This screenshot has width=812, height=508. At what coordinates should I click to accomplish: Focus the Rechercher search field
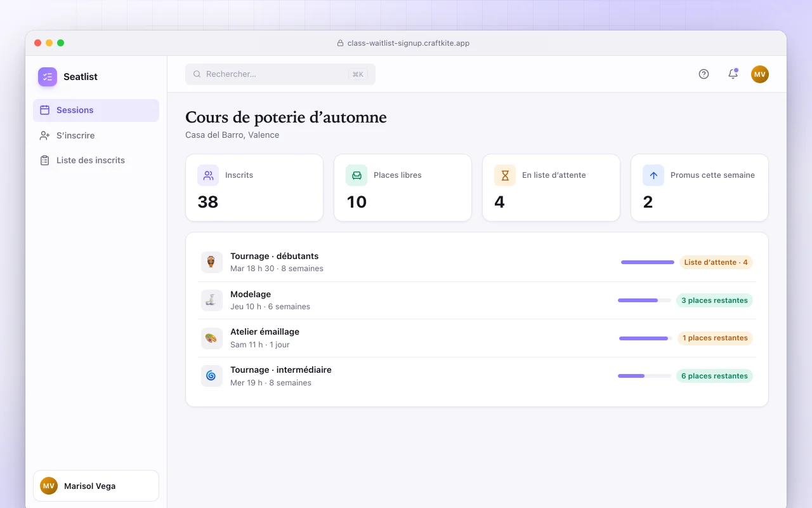(x=280, y=74)
